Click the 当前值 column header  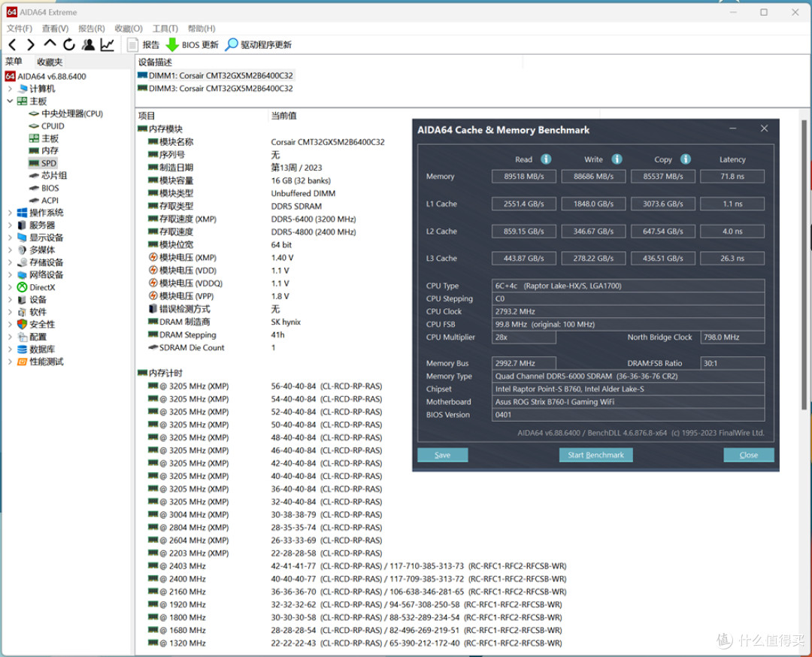pyautogui.click(x=283, y=116)
